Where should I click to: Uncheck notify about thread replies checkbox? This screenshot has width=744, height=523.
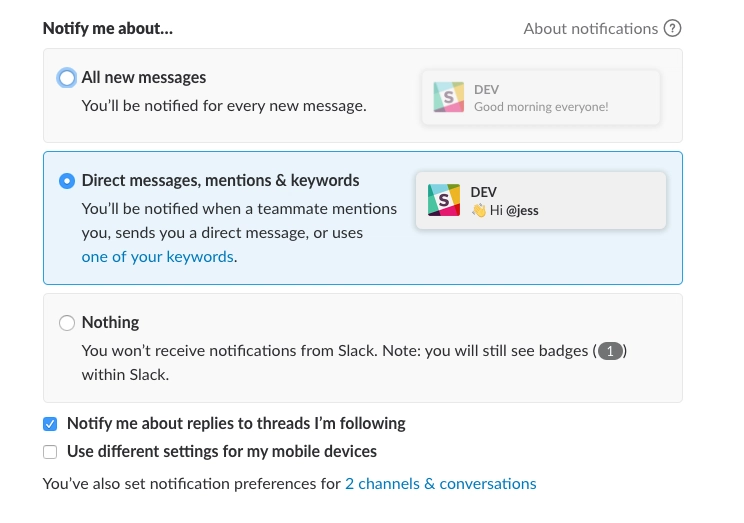tap(50, 424)
